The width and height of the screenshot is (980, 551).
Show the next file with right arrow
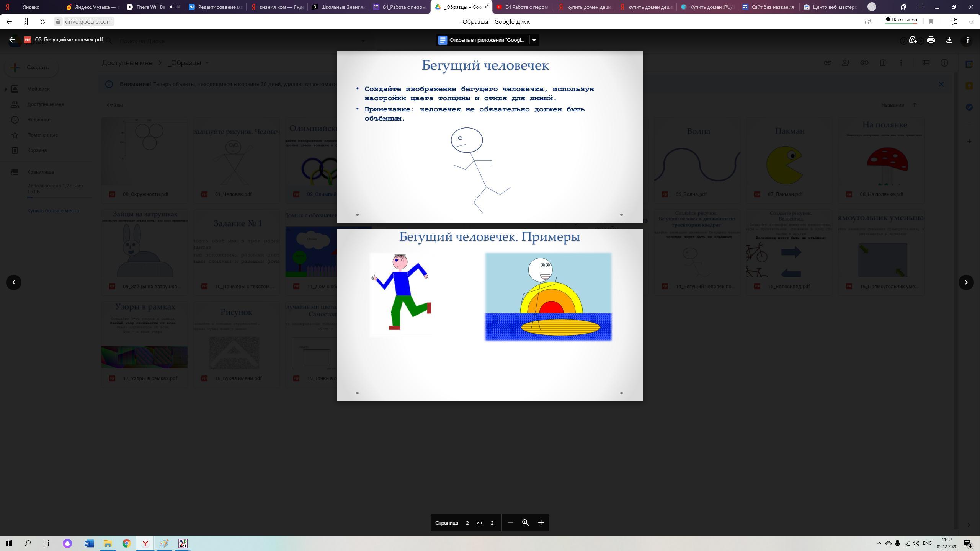[x=966, y=282]
